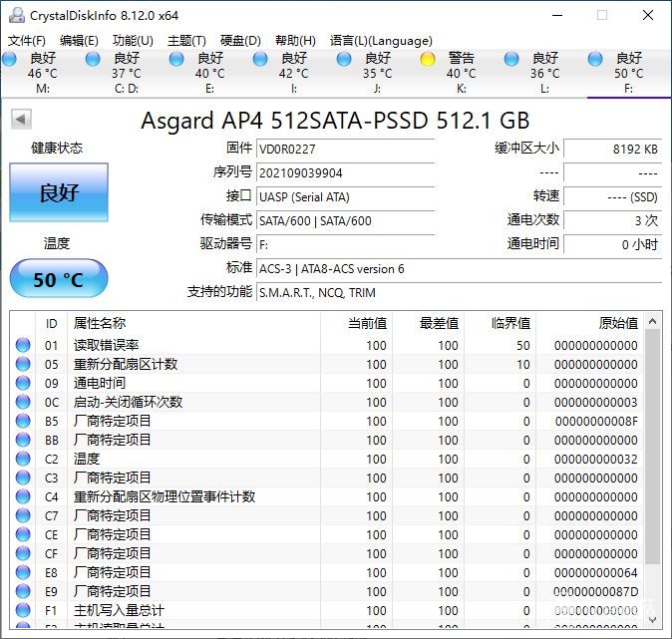The width and height of the screenshot is (672, 639).
Task: Select the 读取错误率 attribute name
Action: (106, 345)
